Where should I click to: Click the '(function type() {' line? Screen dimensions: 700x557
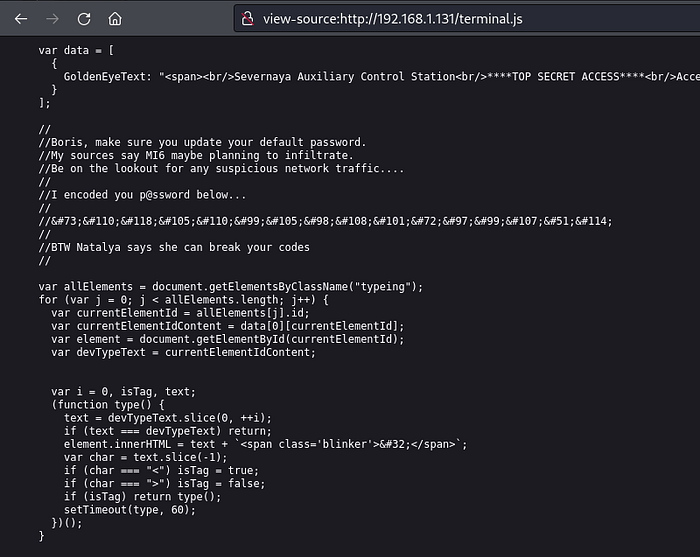tap(109, 404)
